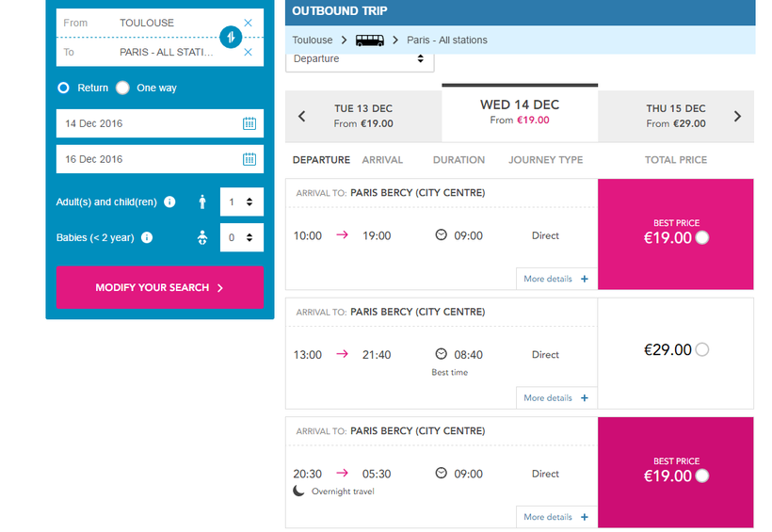Expand More details for the 20:30 trip
Screen dimensions: 772x532
(555, 517)
